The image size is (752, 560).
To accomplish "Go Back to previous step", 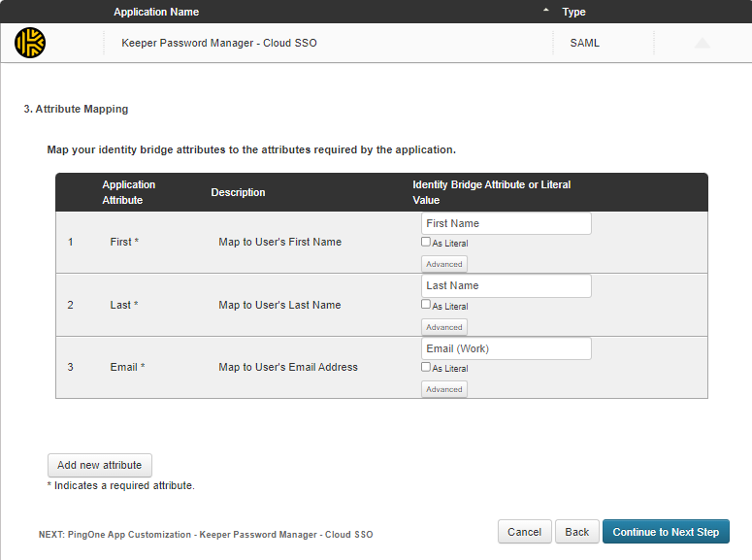I will 577,532.
